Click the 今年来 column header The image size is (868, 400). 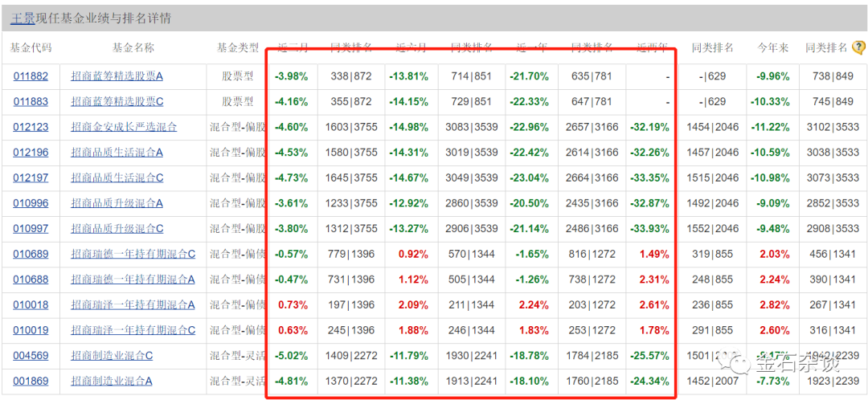tap(772, 48)
